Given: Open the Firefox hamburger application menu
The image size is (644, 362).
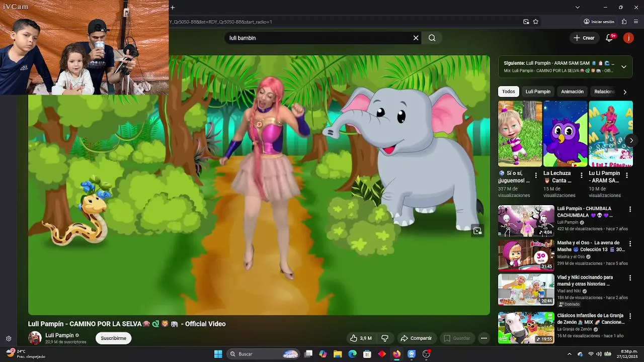Looking at the screenshot, I should (636, 22).
